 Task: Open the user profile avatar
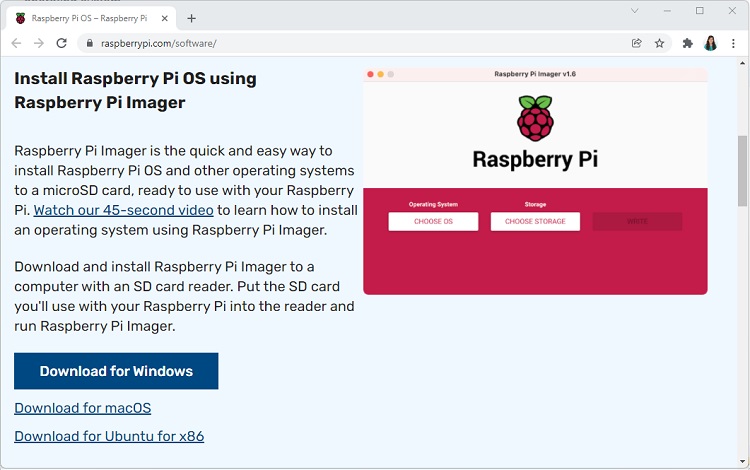click(x=711, y=43)
